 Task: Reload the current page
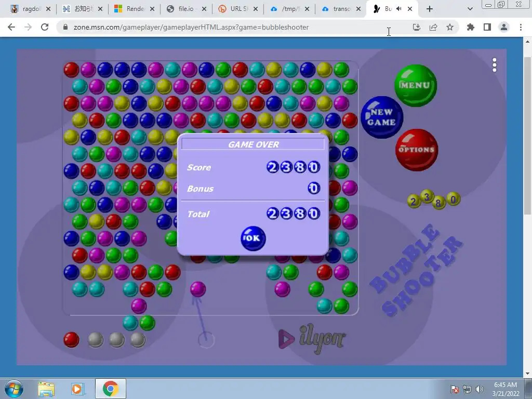[45, 27]
